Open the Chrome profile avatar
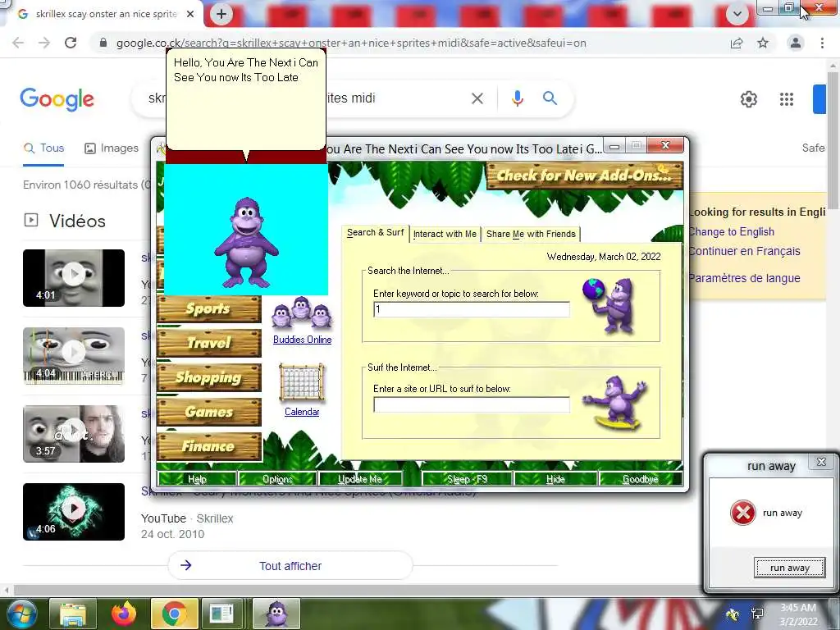This screenshot has height=630, width=840. tap(796, 43)
